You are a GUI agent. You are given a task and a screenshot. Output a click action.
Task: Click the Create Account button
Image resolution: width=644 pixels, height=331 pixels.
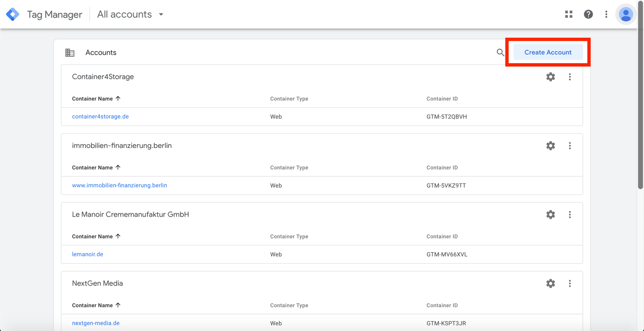point(548,52)
